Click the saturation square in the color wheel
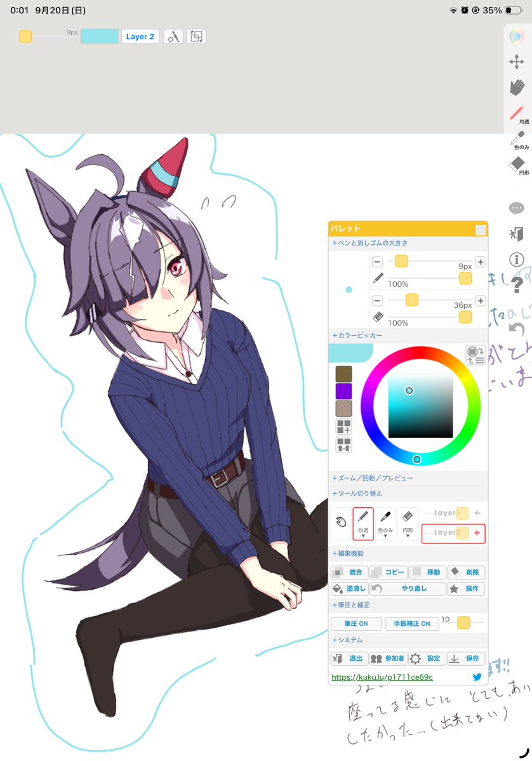The width and height of the screenshot is (532, 761). coord(420,406)
